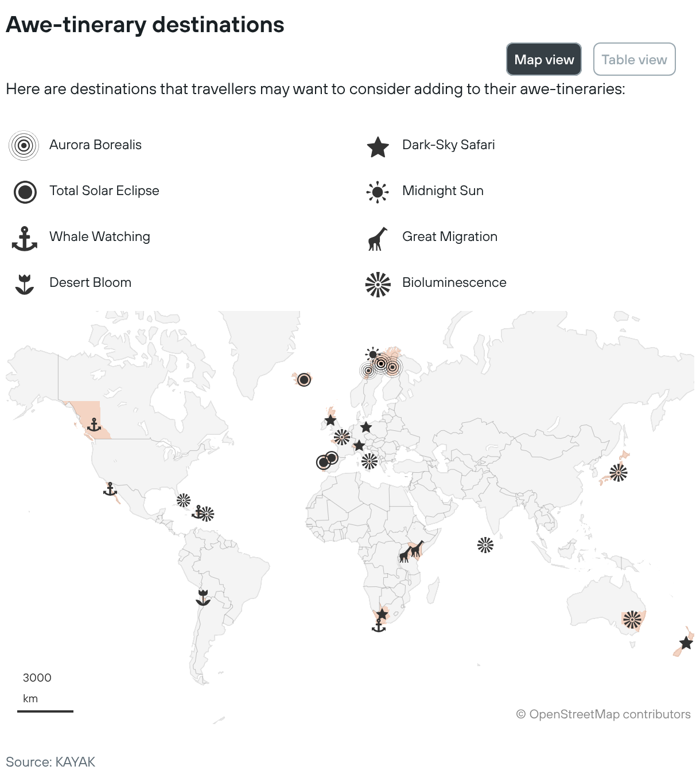
Task: Click the bioluminescence marker over Japan
Action: [618, 473]
